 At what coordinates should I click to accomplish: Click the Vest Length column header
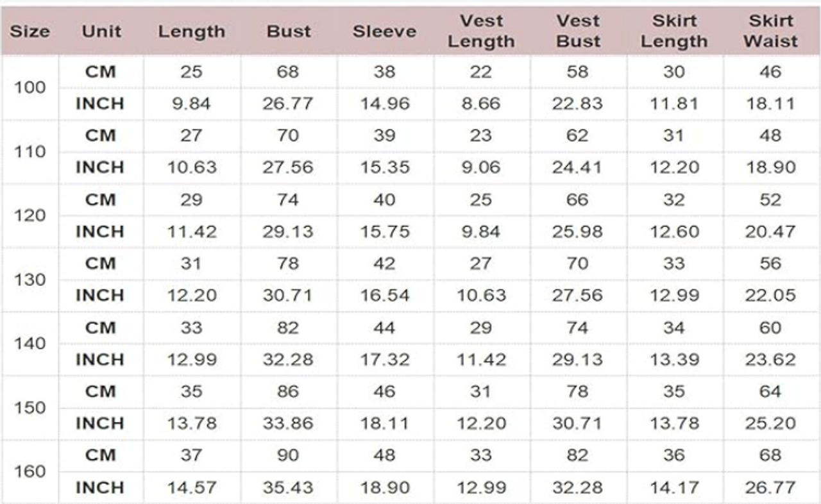[481, 31]
